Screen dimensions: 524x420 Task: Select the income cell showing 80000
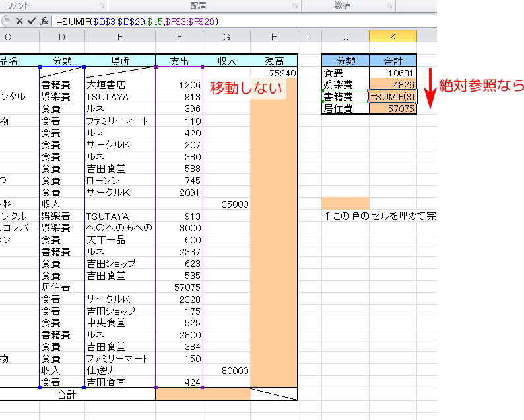coord(226,371)
